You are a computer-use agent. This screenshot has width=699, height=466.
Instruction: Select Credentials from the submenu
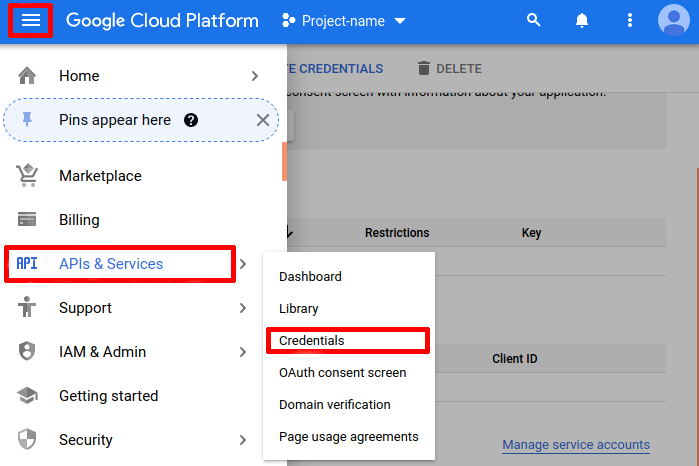pos(312,341)
